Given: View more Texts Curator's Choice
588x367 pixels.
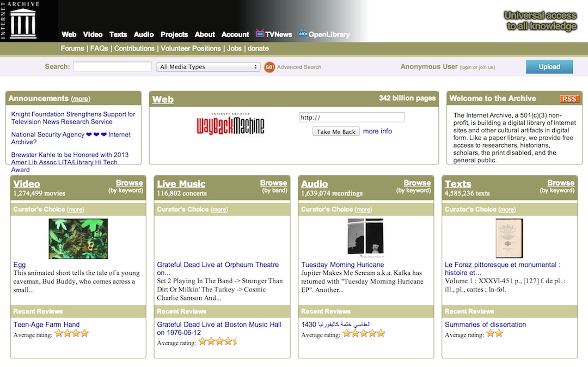Looking at the screenshot, I should point(507,210).
